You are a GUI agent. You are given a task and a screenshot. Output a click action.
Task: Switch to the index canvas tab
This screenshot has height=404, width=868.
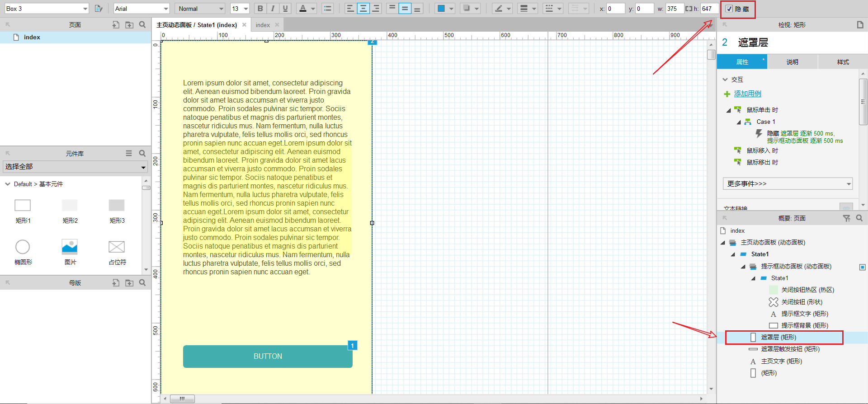(x=263, y=25)
